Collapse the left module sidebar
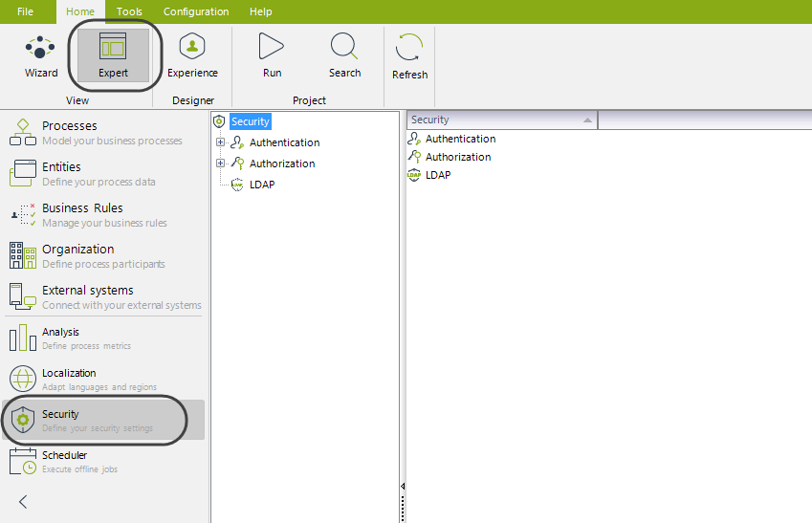This screenshot has width=812, height=523. pyautogui.click(x=23, y=501)
